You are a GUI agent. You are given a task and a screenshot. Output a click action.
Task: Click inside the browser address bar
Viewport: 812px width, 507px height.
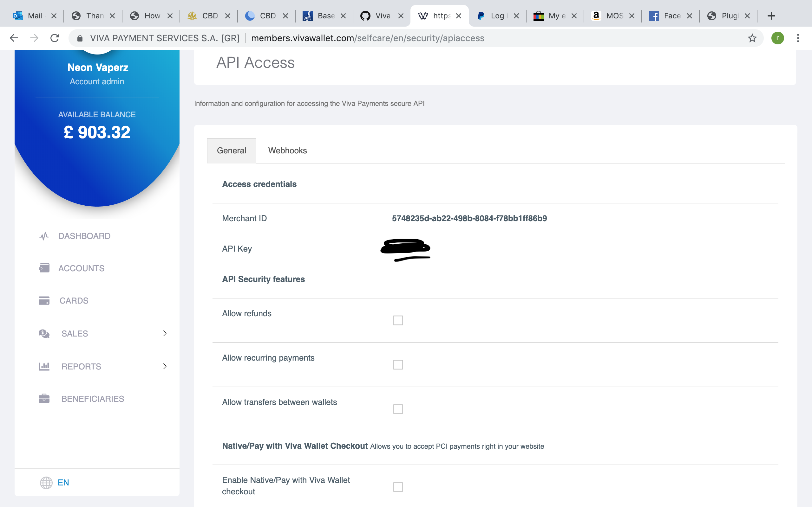(x=369, y=38)
